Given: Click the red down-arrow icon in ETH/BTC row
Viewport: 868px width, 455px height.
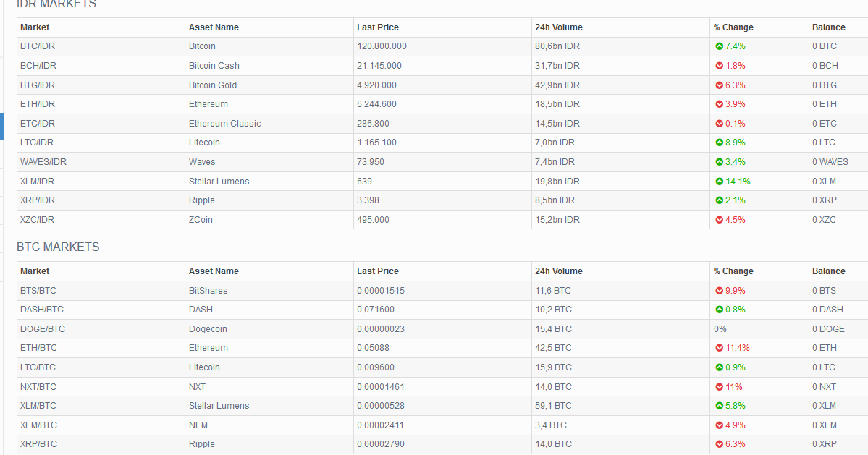Looking at the screenshot, I should coord(719,348).
